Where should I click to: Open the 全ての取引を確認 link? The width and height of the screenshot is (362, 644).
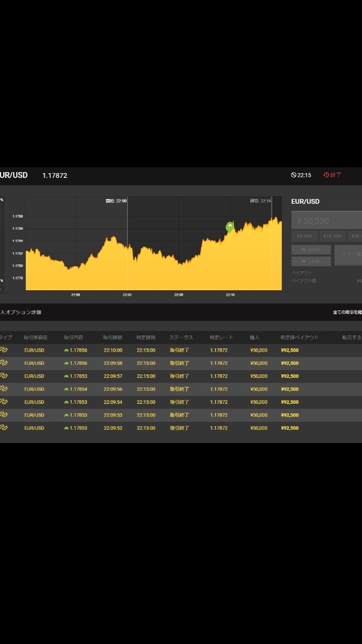coord(347,312)
